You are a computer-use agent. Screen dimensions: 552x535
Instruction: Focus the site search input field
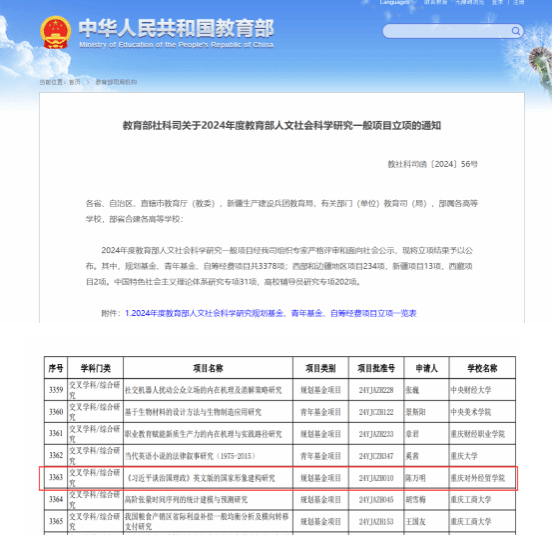tap(446, 31)
